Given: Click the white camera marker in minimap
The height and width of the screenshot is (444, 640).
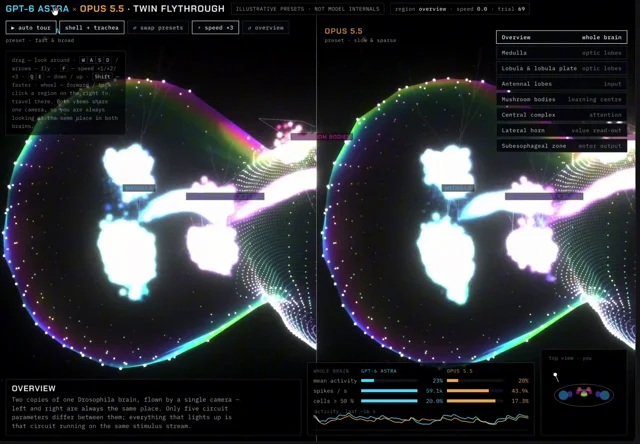Looking at the screenshot, I should (556, 374).
